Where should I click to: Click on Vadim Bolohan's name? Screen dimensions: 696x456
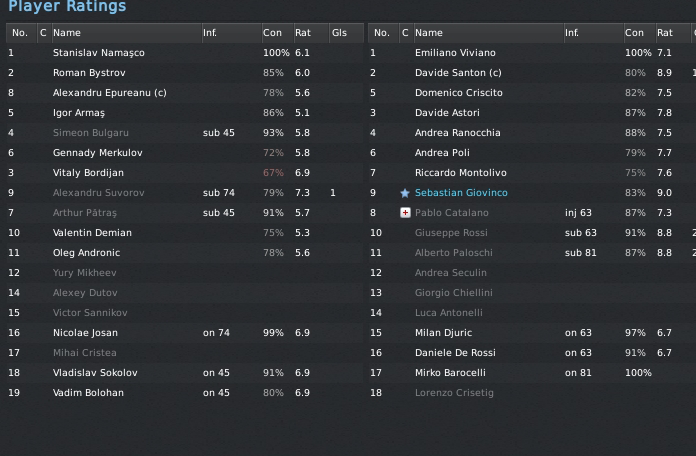tap(88, 393)
